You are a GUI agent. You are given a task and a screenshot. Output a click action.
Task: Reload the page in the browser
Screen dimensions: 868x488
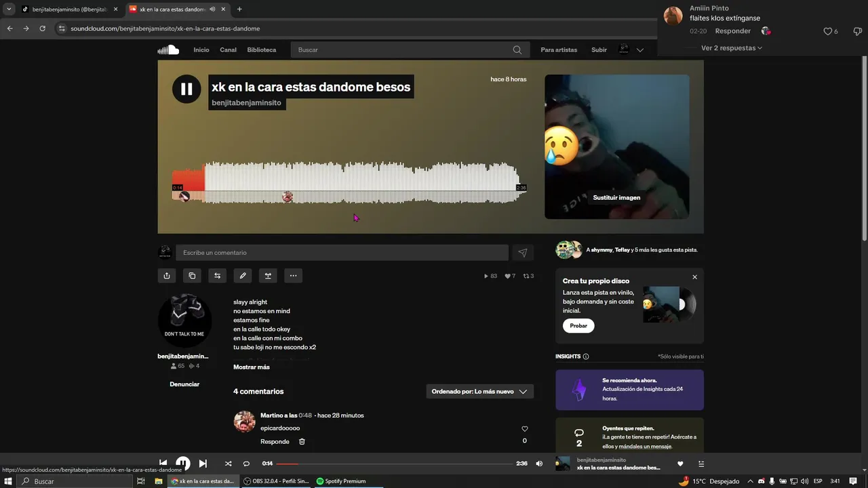point(42,28)
